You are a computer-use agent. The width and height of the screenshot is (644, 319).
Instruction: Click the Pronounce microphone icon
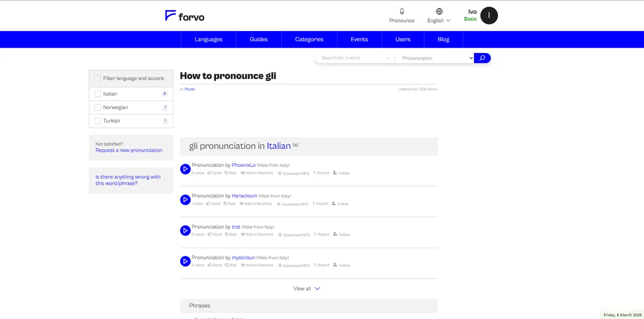coord(401,12)
